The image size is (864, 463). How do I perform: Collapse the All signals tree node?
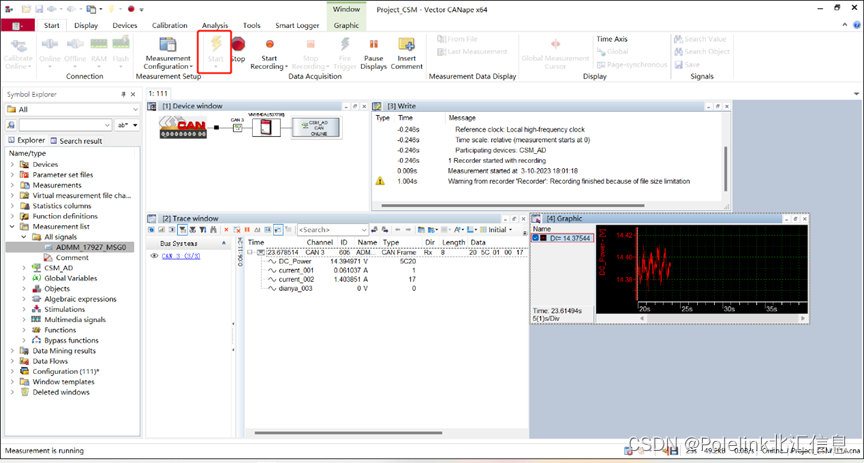tap(24, 237)
